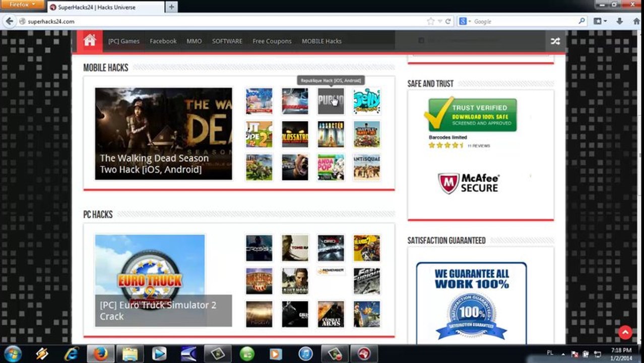Open the Republique Hack thumbnail
Viewport: 644px width, 363px height.
point(331,101)
